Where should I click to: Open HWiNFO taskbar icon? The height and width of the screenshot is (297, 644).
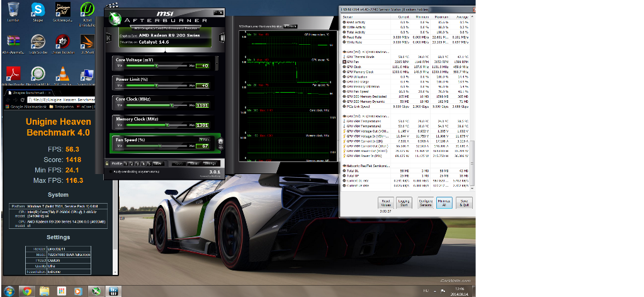pos(113,291)
